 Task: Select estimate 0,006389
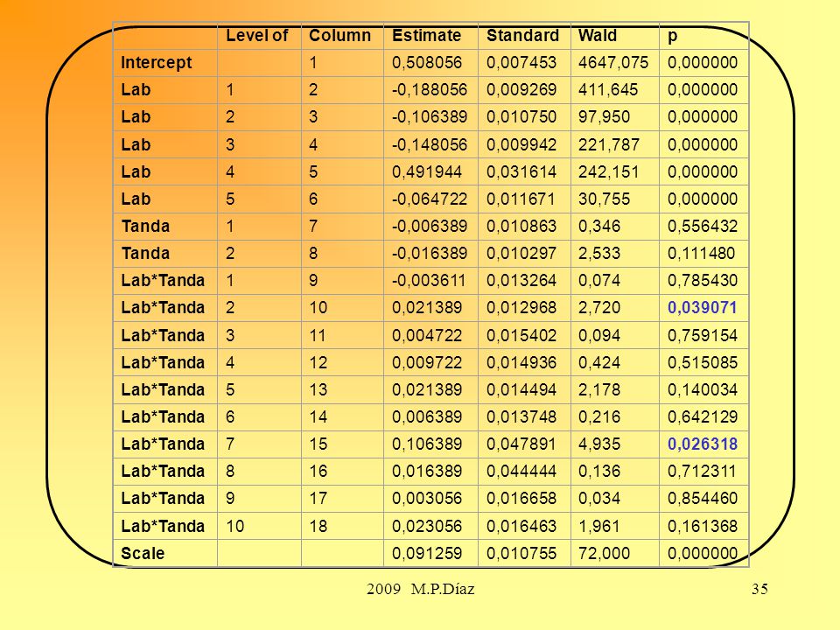point(426,416)
